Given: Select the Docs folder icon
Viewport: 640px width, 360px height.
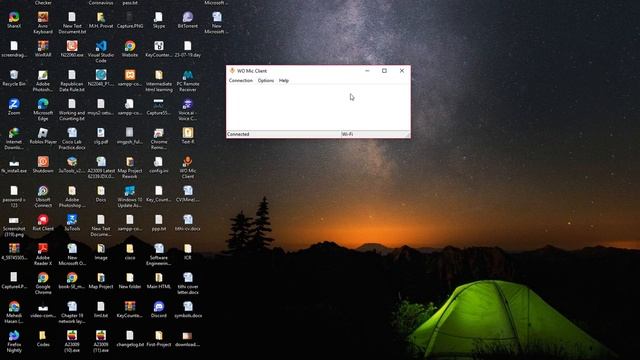Looking at the screenshot, I should (101, 194).
